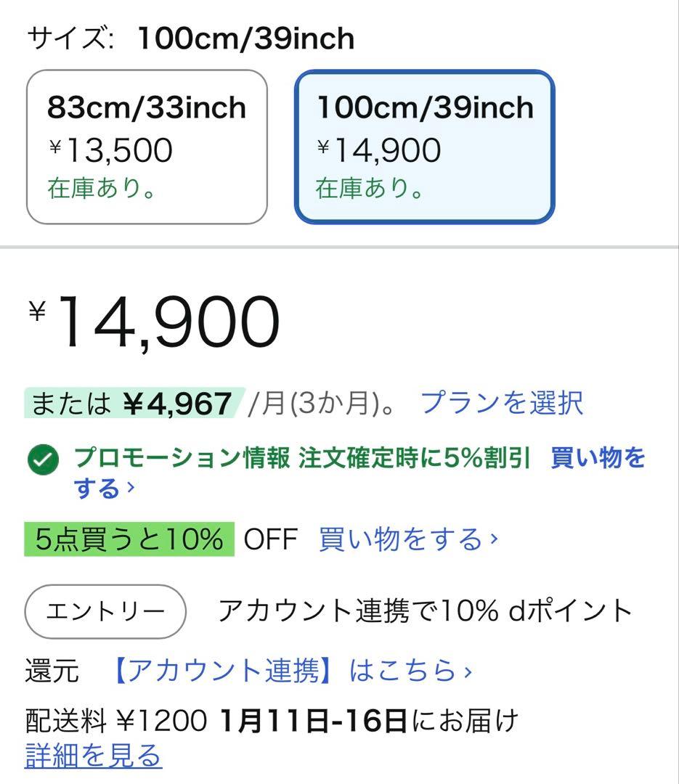Click 買い物をする for the 10% multi-buy offer
Viewport: 679px width, 784px height.
404,539
